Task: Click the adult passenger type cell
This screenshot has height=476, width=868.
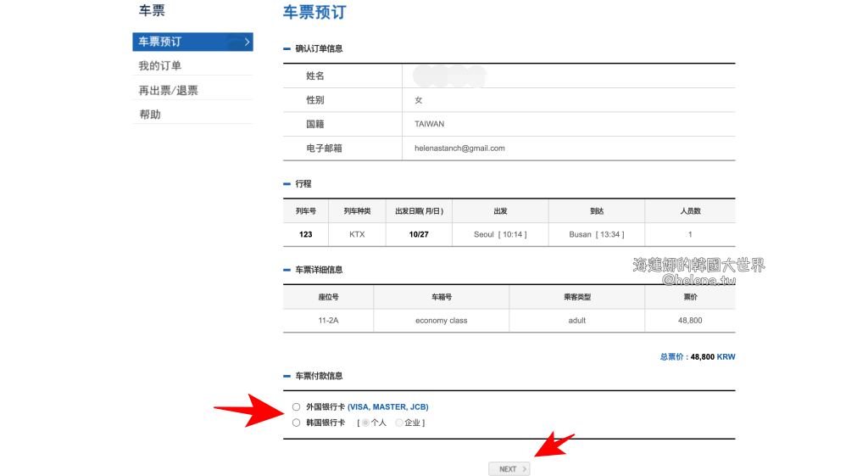Action: pyautogui.click(x=576, y=321)
